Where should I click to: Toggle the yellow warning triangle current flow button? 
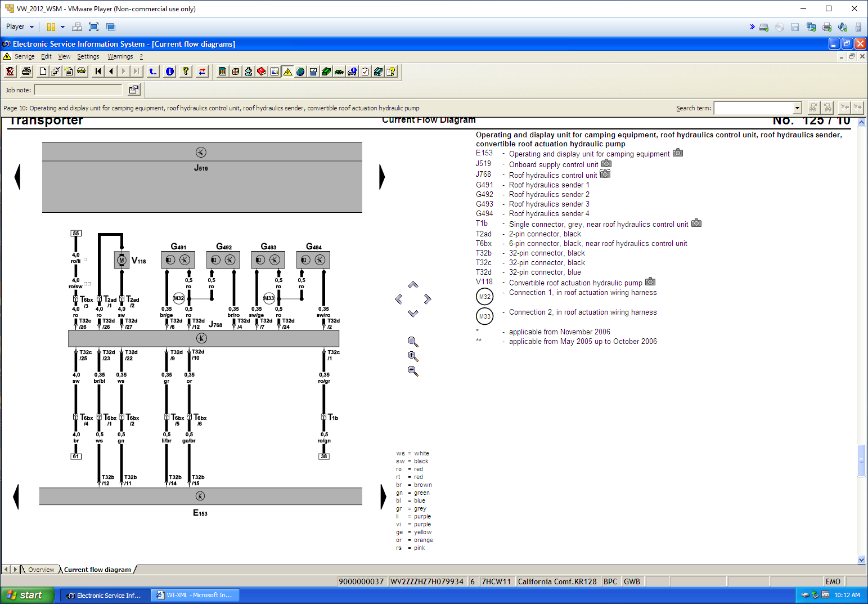tap(287, 71)
